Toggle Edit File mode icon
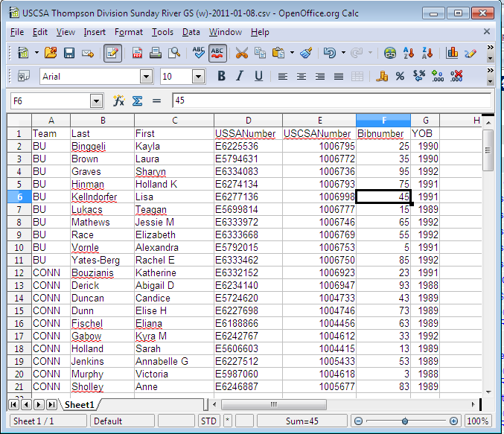 [x=112, y=53]
